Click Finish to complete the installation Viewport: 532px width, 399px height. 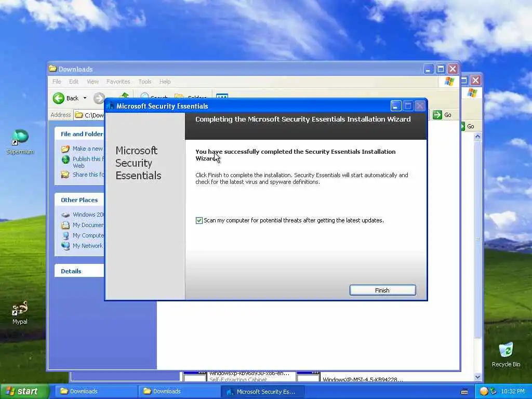tap(382, 290)
